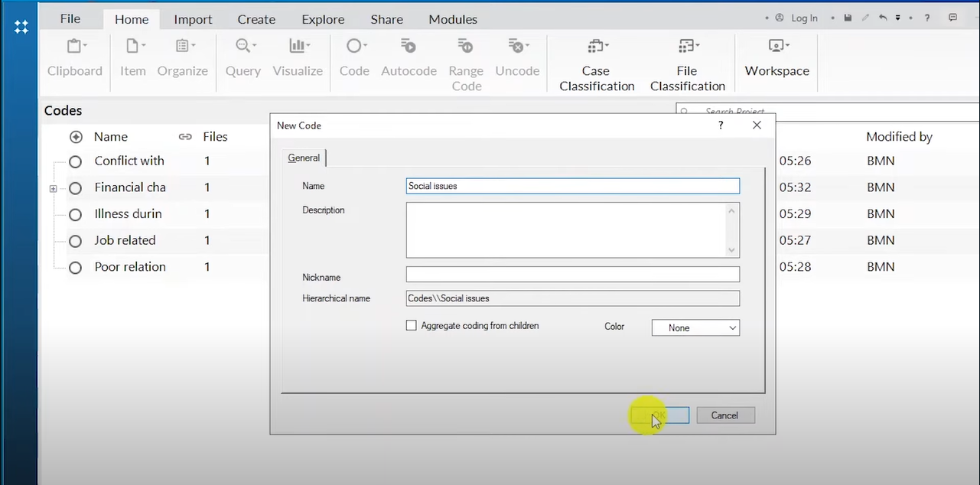The width and height of the screenshot is (980, 485).
Task: Open the Modules ribbon tab
Action: pyautogui.click(x=453, y=19)
